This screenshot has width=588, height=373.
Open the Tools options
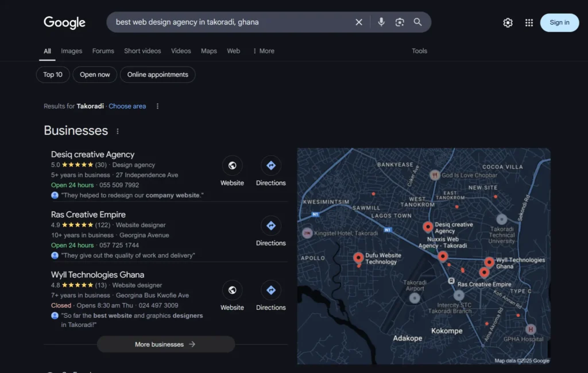coord(419,51)
